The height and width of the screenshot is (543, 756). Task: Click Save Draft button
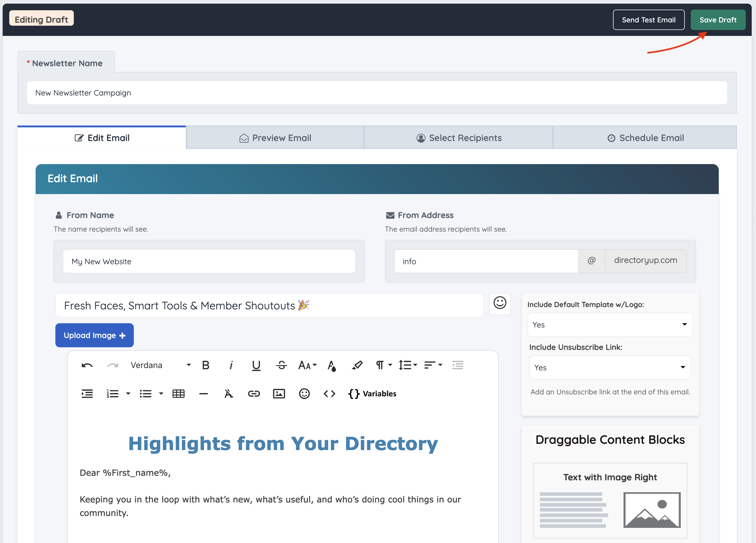coord(718,20)
